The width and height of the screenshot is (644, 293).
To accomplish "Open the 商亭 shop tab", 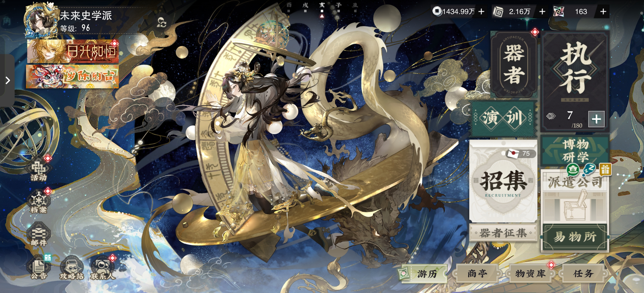I will coord(477,273).
